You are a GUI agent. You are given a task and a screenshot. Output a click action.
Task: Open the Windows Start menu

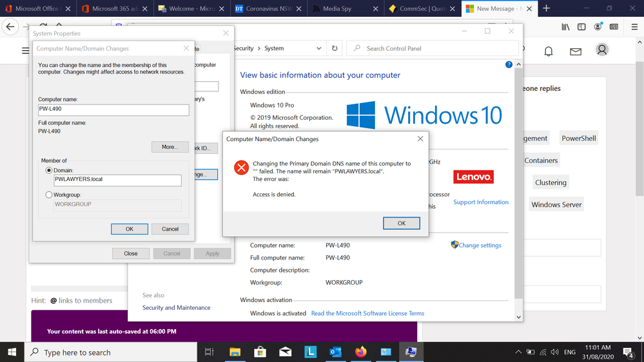click(x=12, y=352)
